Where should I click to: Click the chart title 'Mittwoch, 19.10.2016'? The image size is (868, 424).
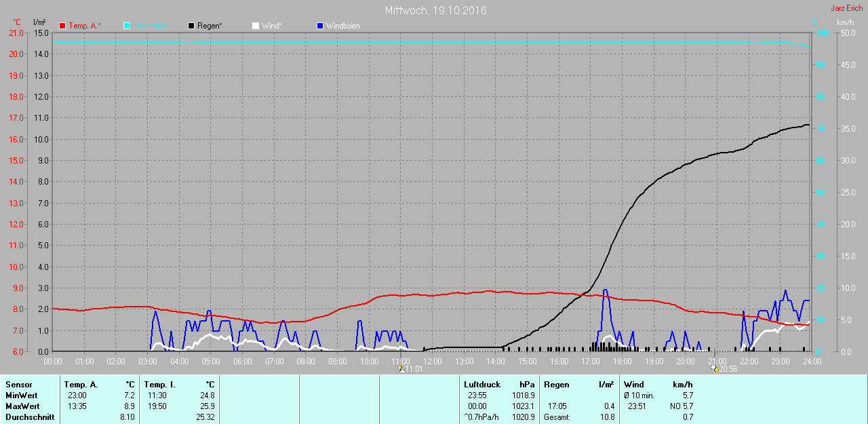click(435, 10)
